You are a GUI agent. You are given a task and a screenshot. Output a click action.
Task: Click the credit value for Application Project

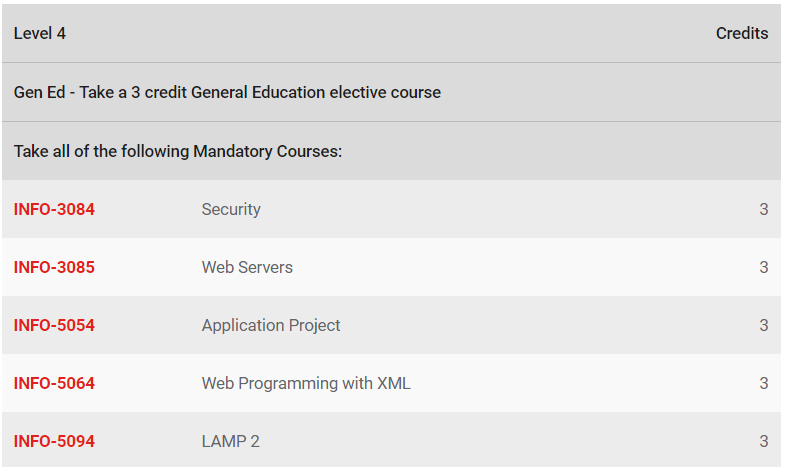(x=764, y=325)
